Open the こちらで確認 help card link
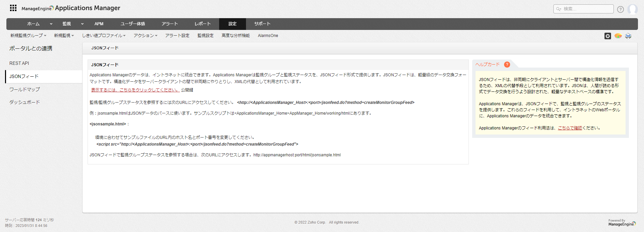This screenshot has width=644, height=232. tap(569, 128)
